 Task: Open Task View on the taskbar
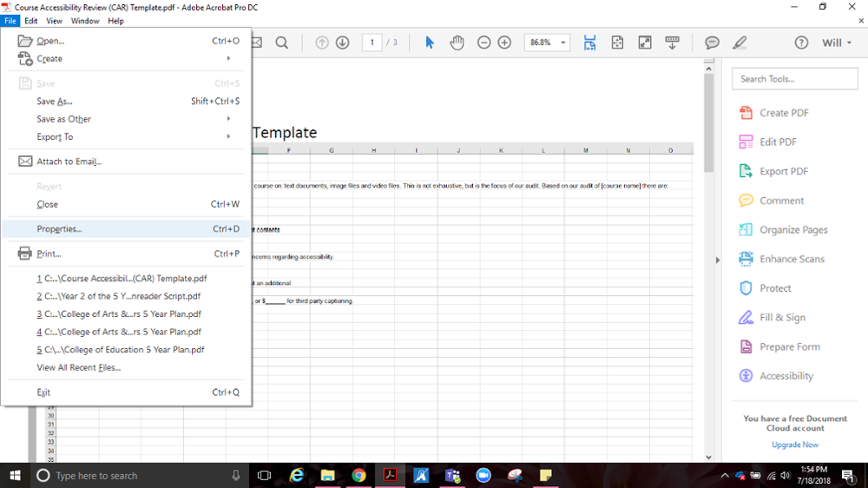point(265,476)
